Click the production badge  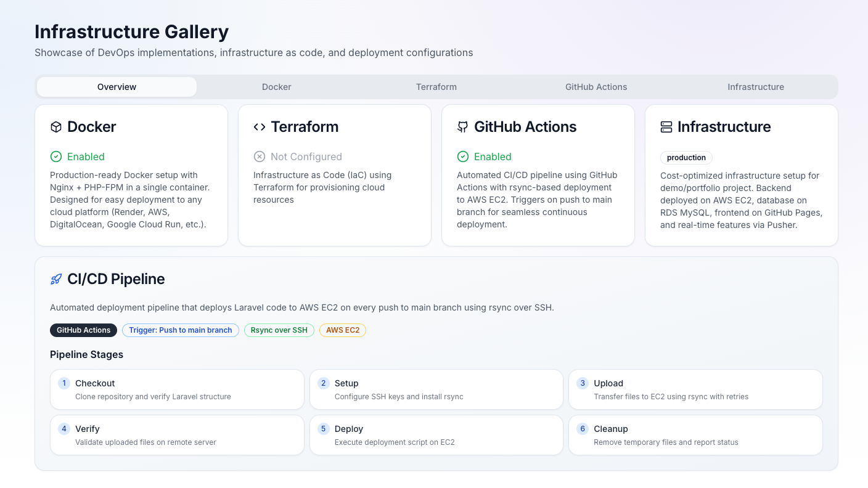coord(686,158)
